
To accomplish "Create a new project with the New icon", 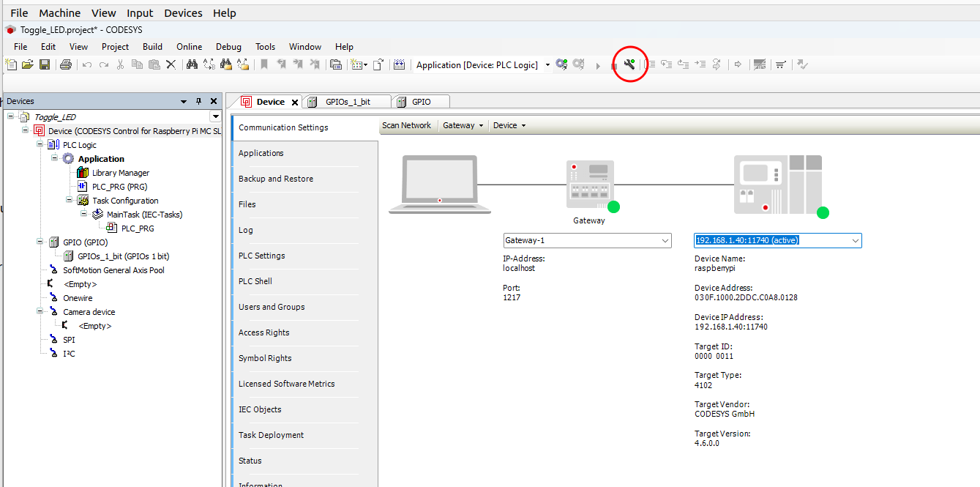I will tap(11, 64).
